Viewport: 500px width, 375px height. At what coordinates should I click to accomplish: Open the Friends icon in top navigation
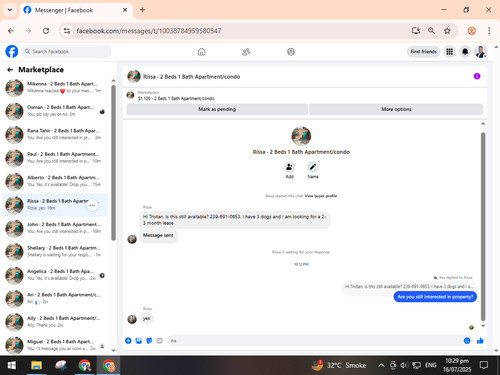[246, 52]
